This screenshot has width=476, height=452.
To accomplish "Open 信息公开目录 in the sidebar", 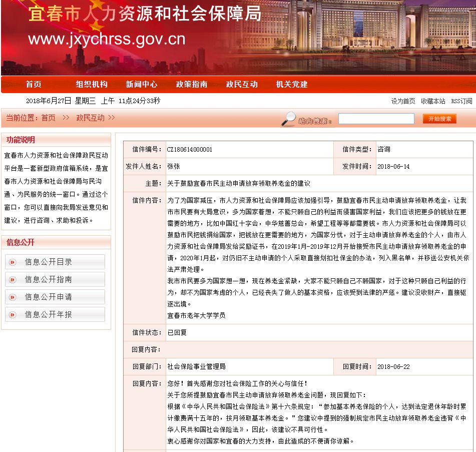I will pos(55,262).
